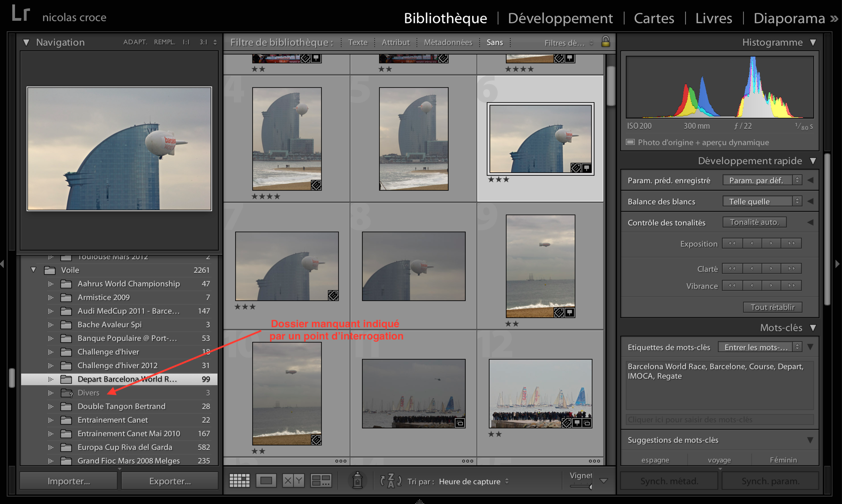Open survey view icon
842x504 pixels.
(x=321, y=481)
